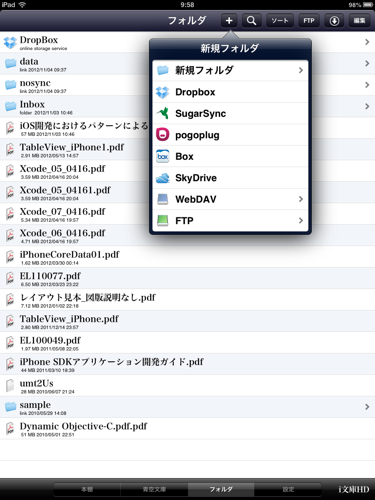Open the FTP toolbar button
This screenshot has height=500, width=375.
tap(309, 21)
